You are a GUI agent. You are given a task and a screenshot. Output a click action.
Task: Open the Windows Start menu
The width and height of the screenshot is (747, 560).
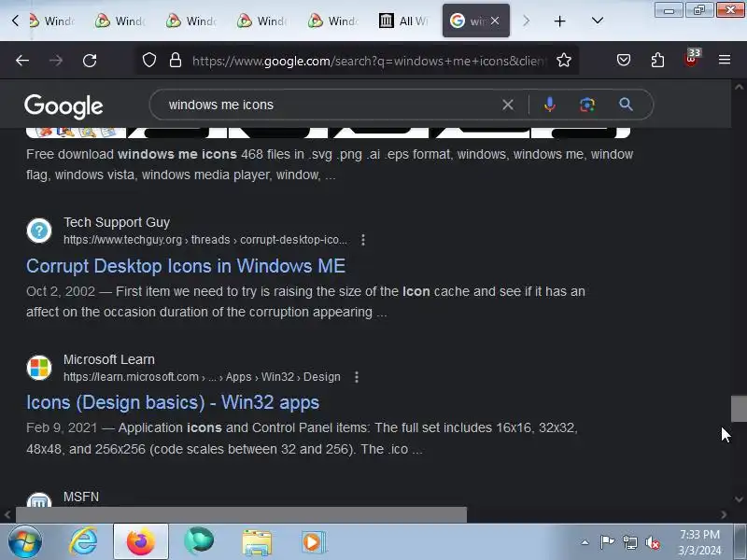click(24, 541)
